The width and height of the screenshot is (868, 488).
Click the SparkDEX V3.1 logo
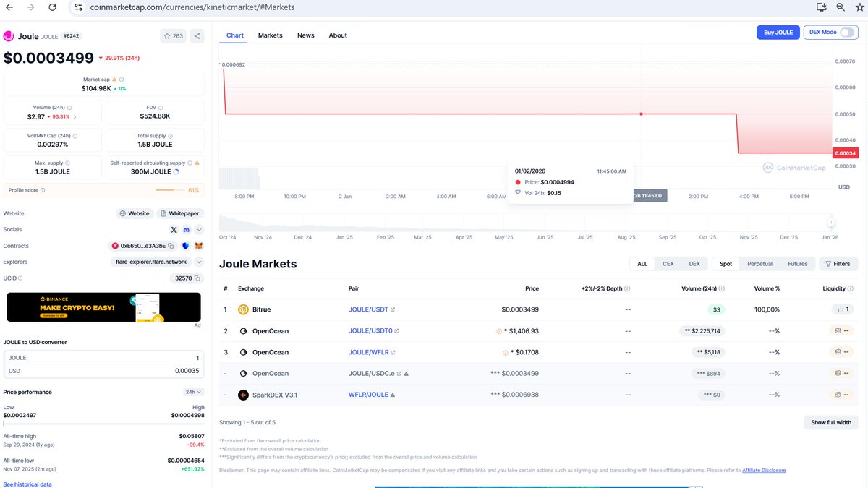coord(243,395)
